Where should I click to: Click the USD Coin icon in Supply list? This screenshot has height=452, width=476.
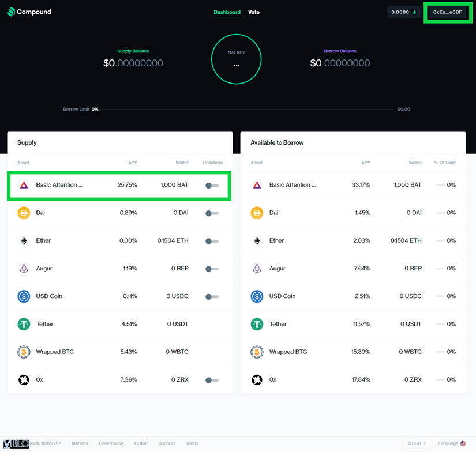pyautogui.click(x=24, y=296)
